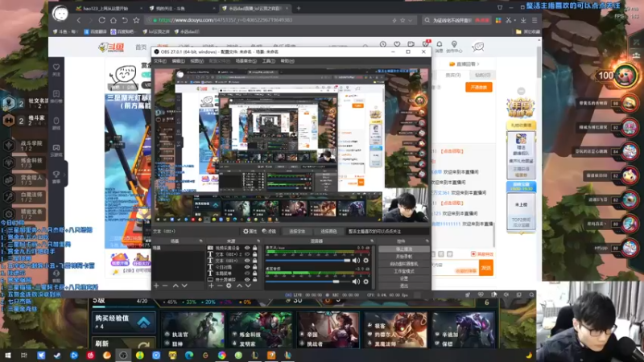Image resolution: width=644 pixels, height=362 pixels.
Task: Bookmark the page with the toolbar star icon
Action: tap(136, 19)
